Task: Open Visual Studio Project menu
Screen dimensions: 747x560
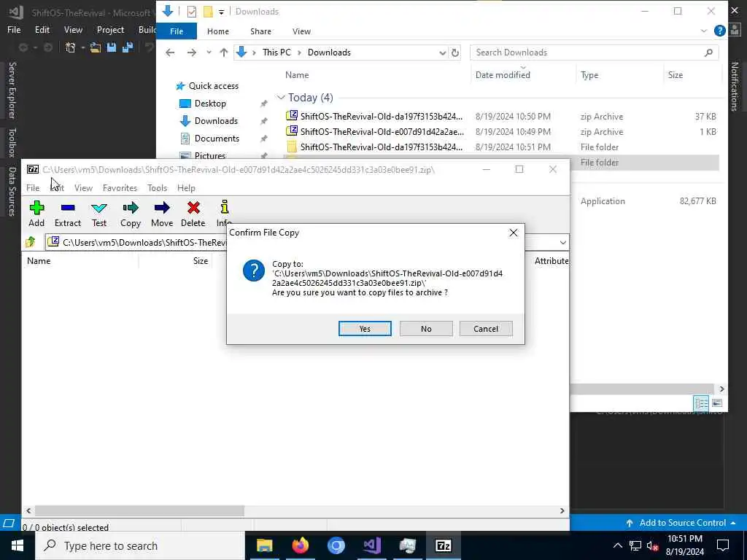Action: 110,29
